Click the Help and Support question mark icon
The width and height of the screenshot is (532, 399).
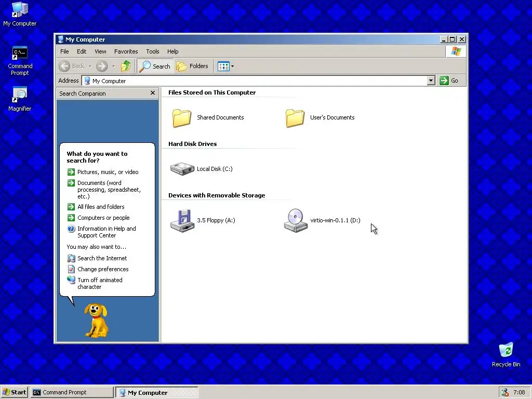[71, 229]
